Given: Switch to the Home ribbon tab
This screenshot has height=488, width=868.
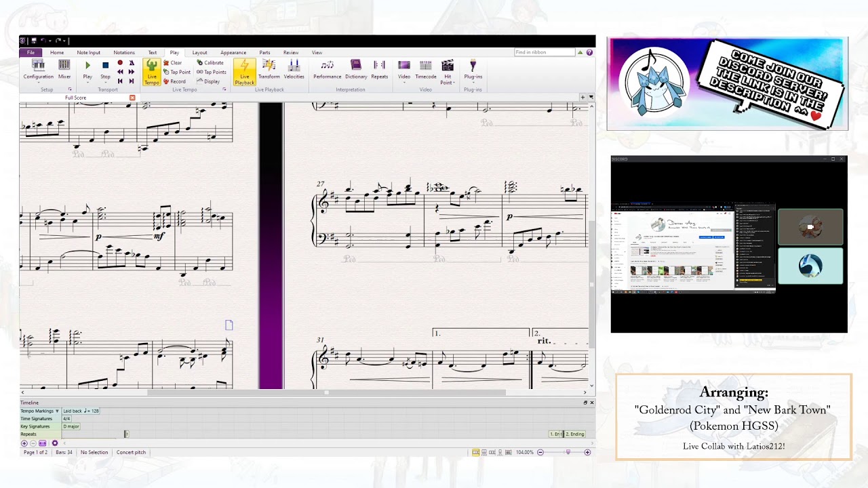Looking at the screenshot, I should (x=57, y=52).
